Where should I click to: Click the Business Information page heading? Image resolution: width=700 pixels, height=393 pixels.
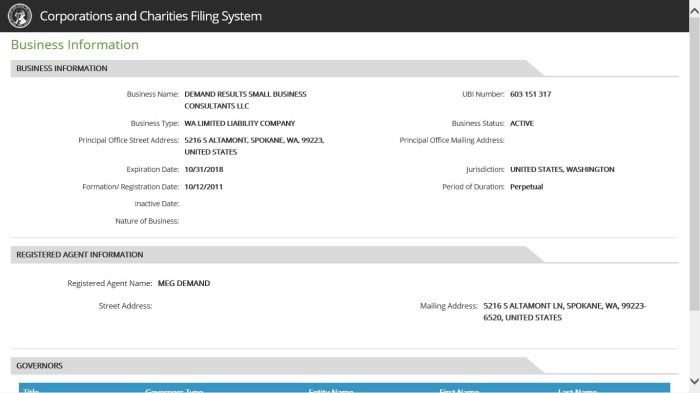point(75,45)
